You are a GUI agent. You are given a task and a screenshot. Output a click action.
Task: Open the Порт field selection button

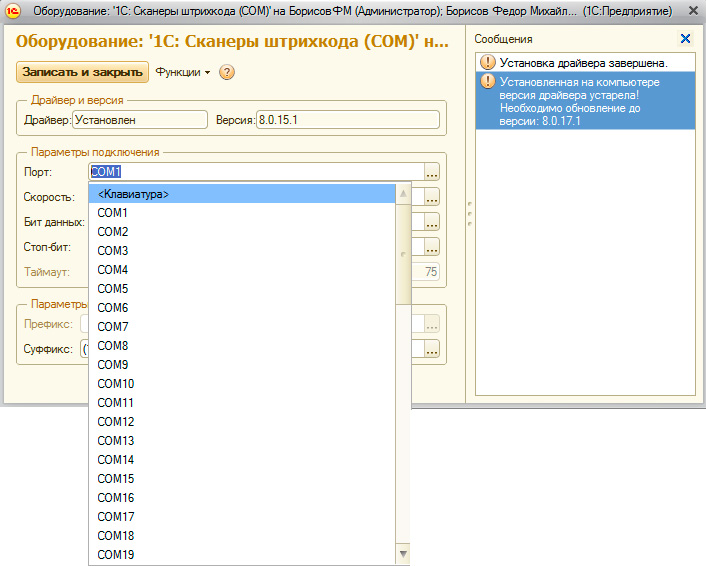432,172
